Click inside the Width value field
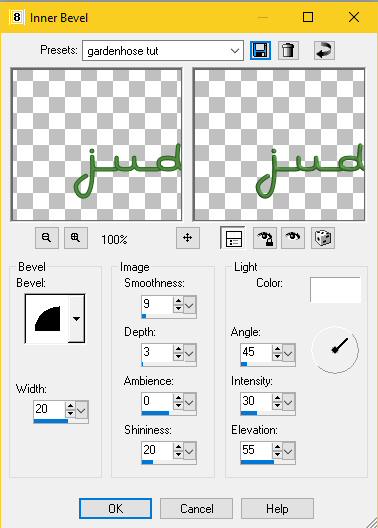This screenshot has width=378, height=528. tap(49, 409)
